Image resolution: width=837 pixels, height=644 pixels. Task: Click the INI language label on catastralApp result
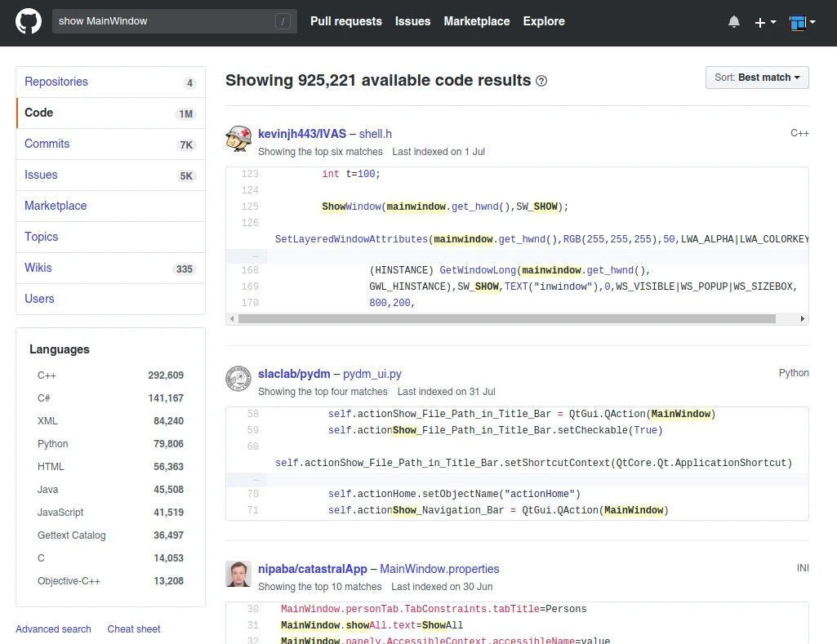pos(803,568)
